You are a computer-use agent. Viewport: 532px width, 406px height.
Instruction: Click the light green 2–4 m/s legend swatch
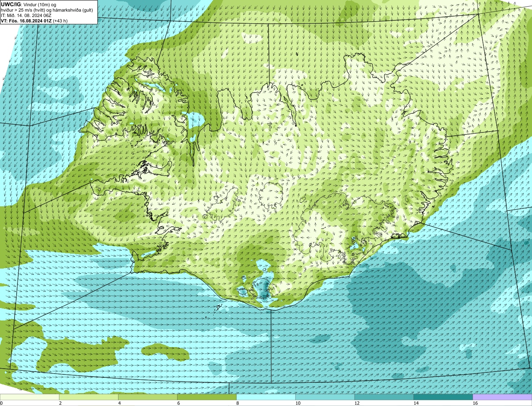point(89,397)
